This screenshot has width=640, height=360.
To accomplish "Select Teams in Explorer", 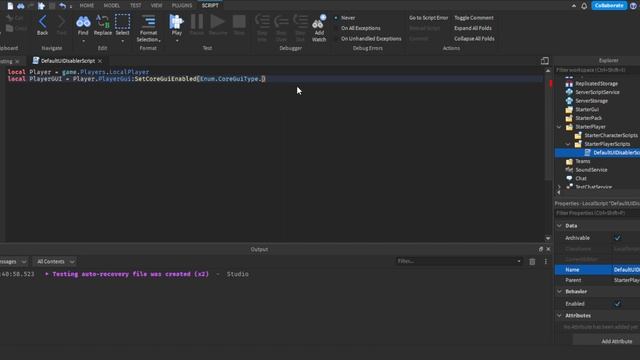I will tap(582, 161).
